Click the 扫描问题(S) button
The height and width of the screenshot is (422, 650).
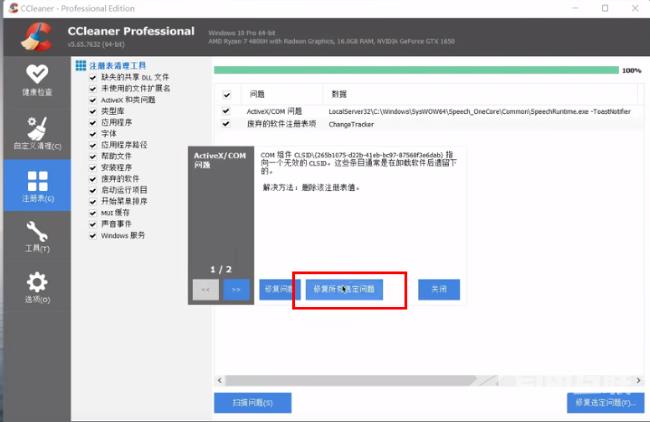tap(252, 403)
